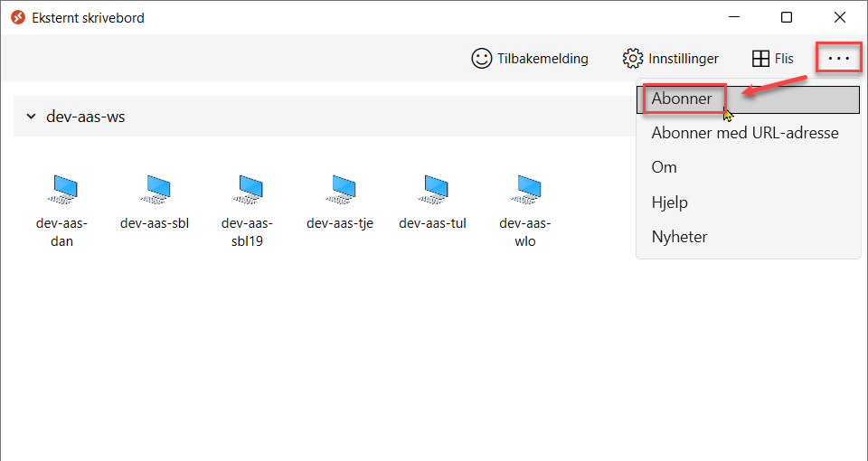This screenshot has width=868, height=461.
Task: Open Hjelp from the dropdown menu
Action: pyautogui.click(x=748, y=202)
